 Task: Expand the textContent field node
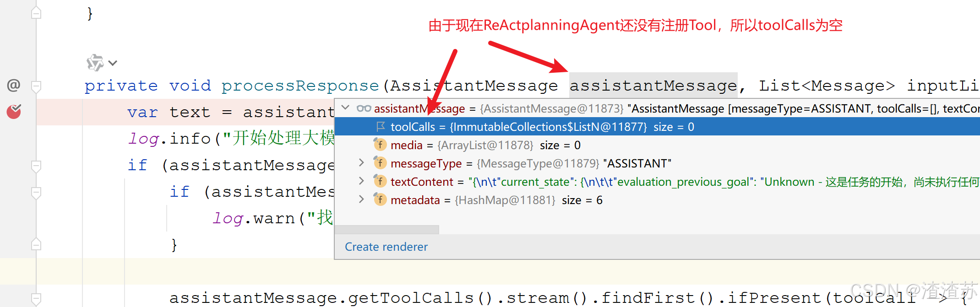(361, 181)
